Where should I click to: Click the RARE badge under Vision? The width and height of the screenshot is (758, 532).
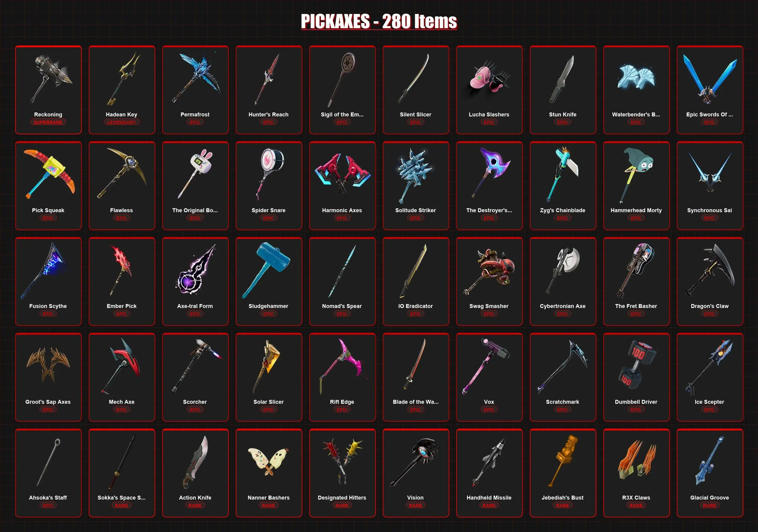pyautogui.click(x=415, y=505)
